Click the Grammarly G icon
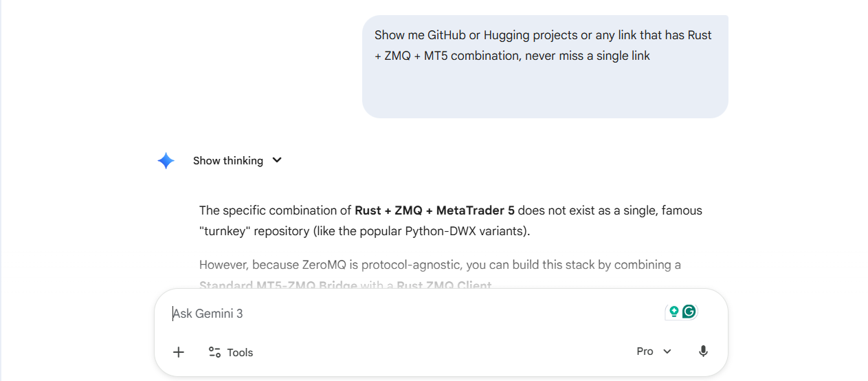This screenshot has width=868, height=381. point(689,312)
